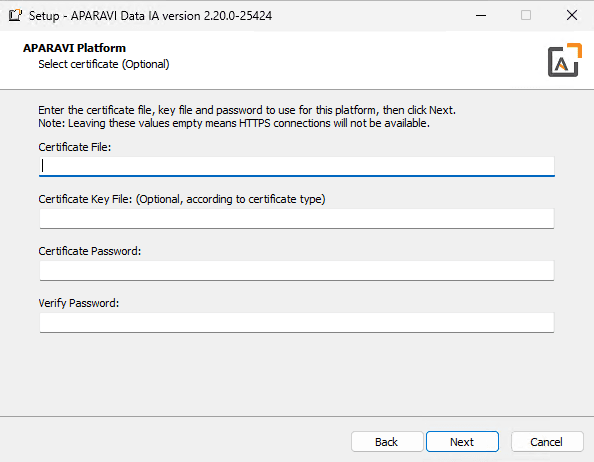Click into the Verify Password field
This screenshot has width=594, height=462.
pos(297,323)
